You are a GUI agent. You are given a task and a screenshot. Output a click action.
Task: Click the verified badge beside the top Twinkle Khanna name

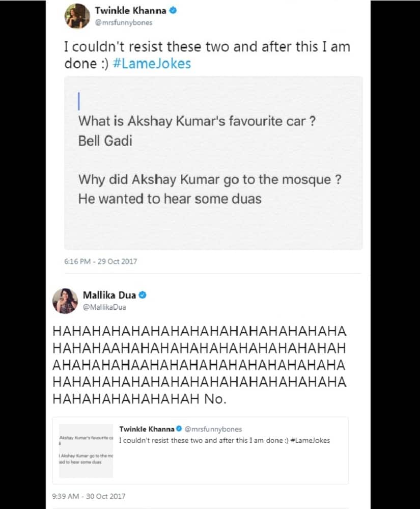[x=173, y=10]
